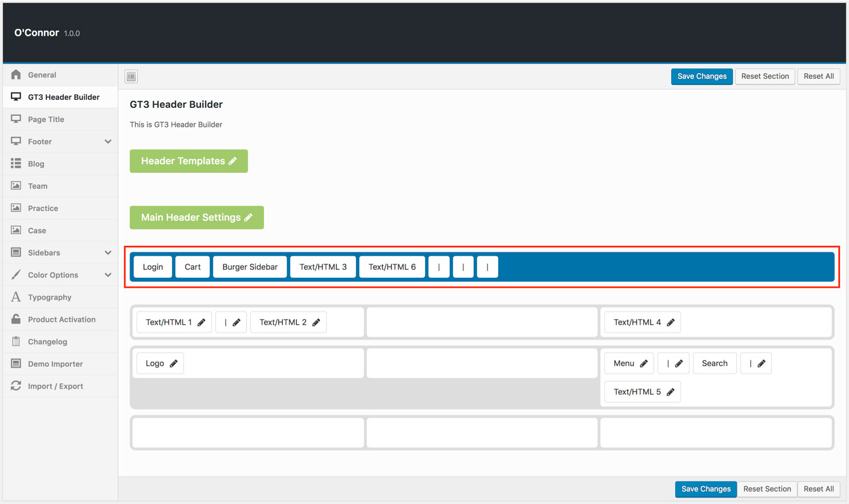Open the Demo Importer section
The width and height of the screenshot is (849, 504).
[60, 364]
